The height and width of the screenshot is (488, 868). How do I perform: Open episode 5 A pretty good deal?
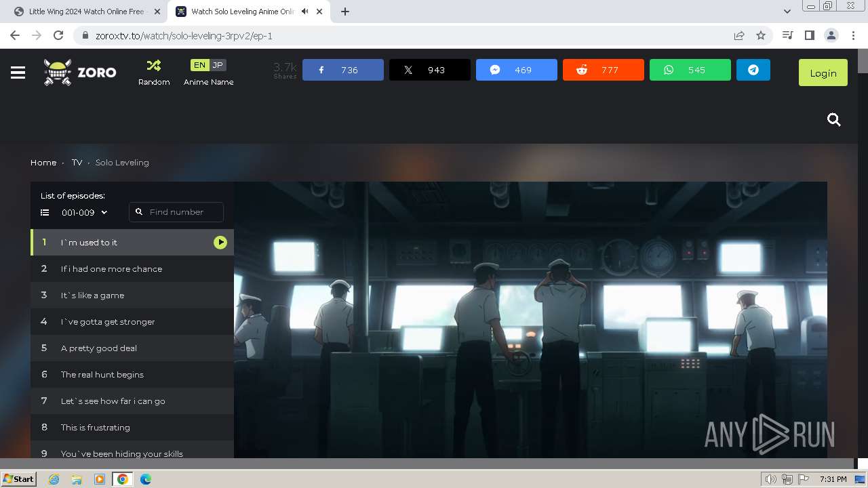click(x=132, y=348)
